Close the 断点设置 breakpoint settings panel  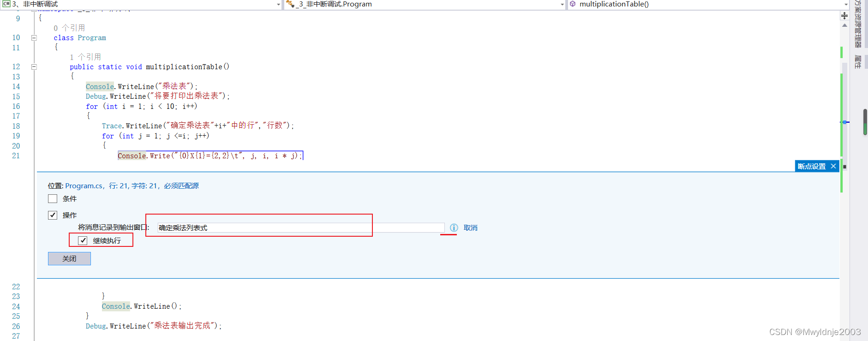[x=833, y=166]
